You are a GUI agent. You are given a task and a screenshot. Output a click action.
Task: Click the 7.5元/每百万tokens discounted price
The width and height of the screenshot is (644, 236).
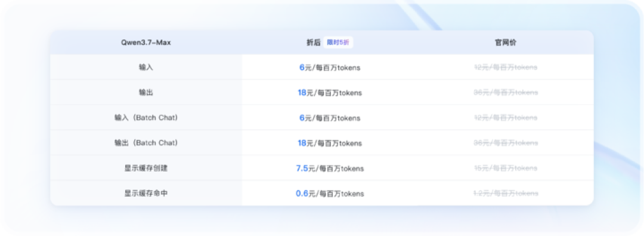[x=330, y=168]
